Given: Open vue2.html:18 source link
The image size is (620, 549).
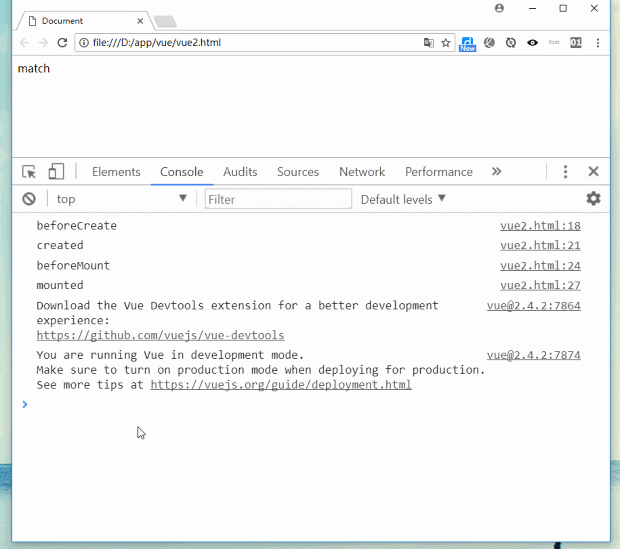Looking at the screenshot, I should coord(540,226).
